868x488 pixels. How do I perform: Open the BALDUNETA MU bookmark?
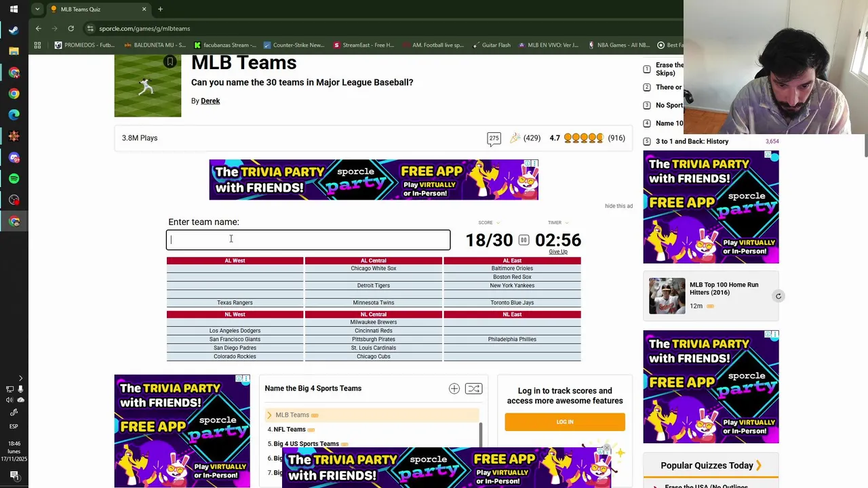[x=155, y=45]
